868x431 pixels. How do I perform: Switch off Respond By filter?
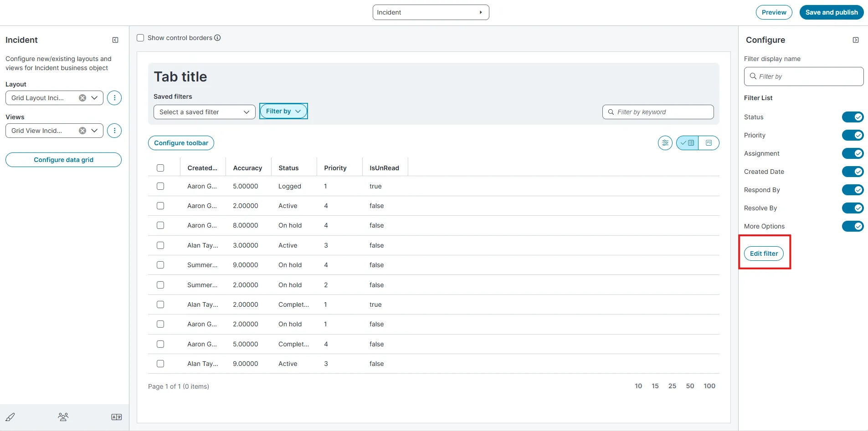[853, 190]
